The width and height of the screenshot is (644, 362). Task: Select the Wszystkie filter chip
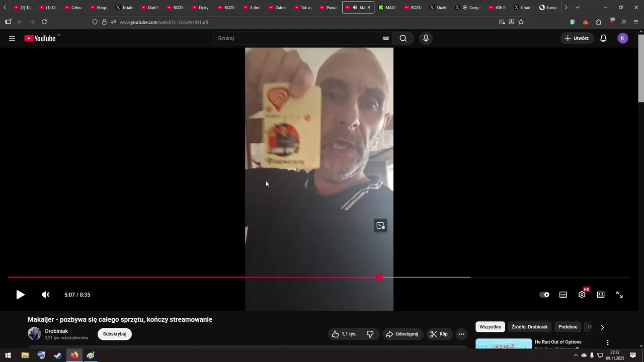click(x=490, y=327)
